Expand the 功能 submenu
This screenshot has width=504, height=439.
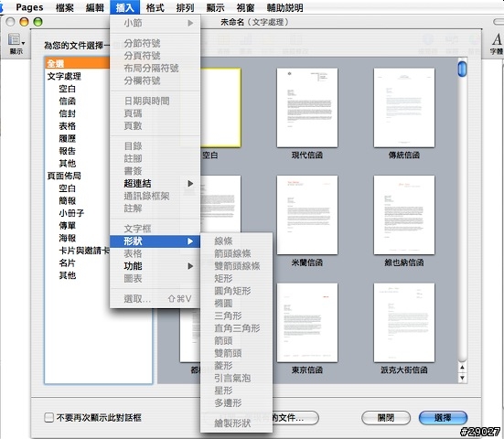[155, 266]
